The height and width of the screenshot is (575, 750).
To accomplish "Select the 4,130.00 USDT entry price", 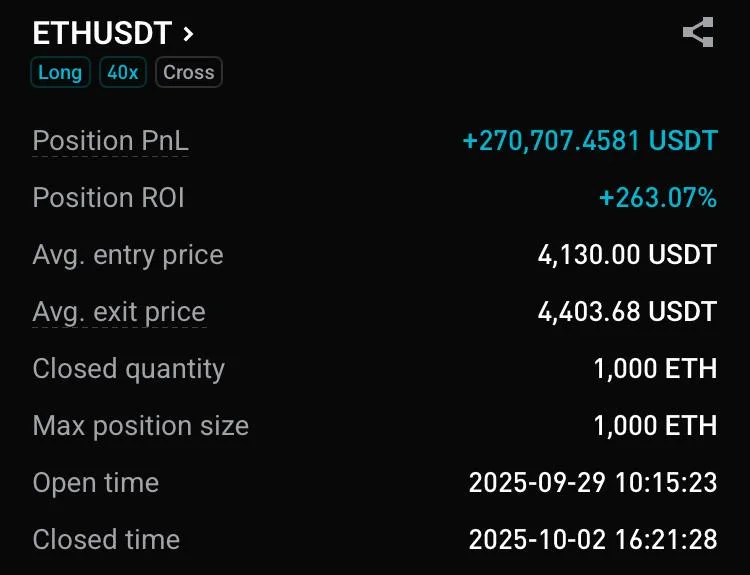I will 627,255.
